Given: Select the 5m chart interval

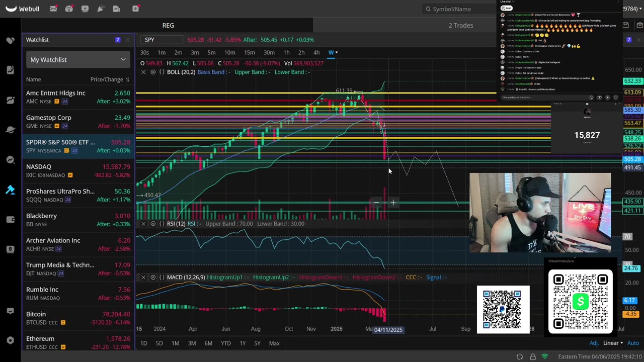Looking at the screenshot, I should (x=211, y=52).
